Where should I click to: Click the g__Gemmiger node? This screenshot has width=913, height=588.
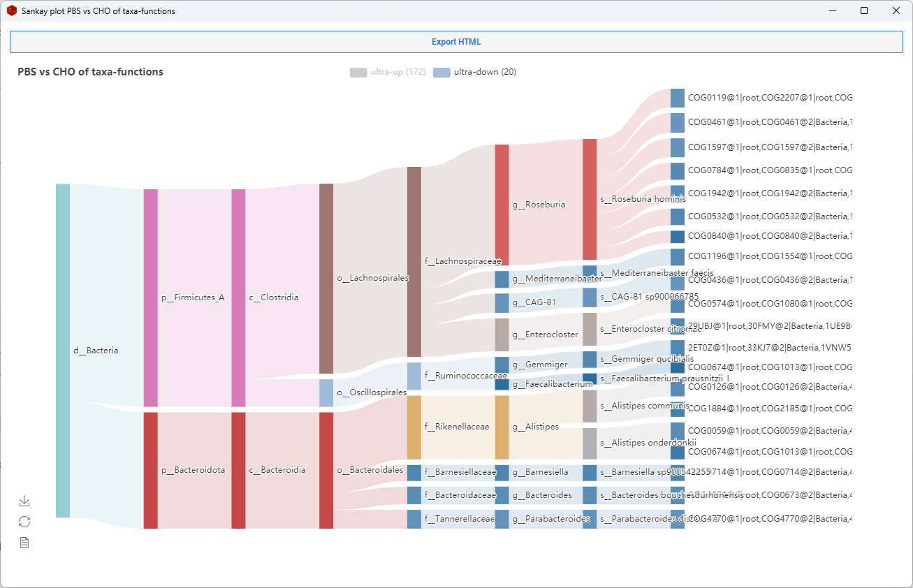click(502, 365)
